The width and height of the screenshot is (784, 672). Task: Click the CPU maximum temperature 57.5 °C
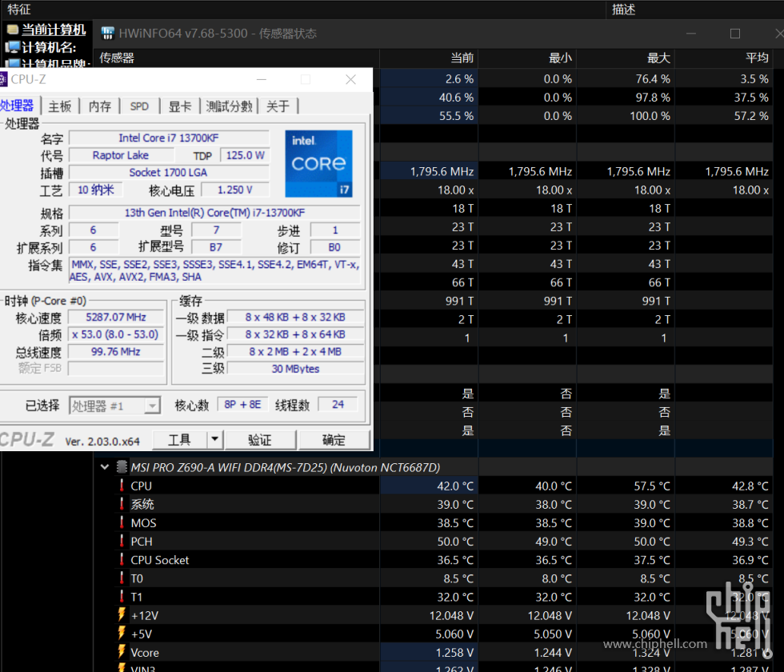652,486
